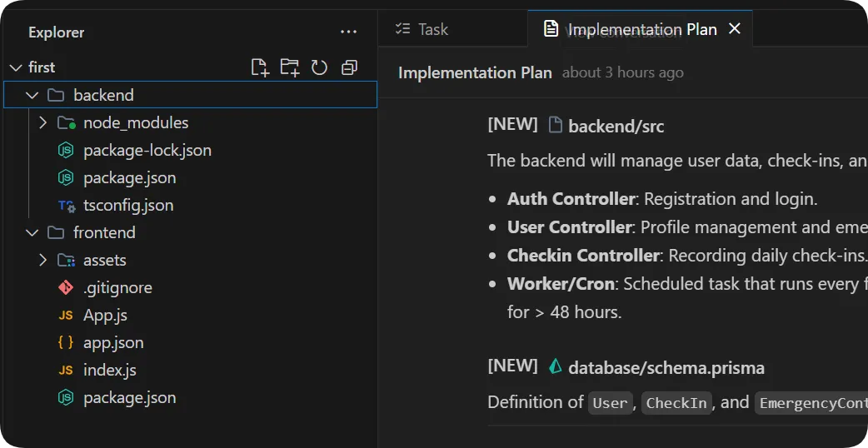Expand the assets folder
868x448 pixels.
pos(43,261)
